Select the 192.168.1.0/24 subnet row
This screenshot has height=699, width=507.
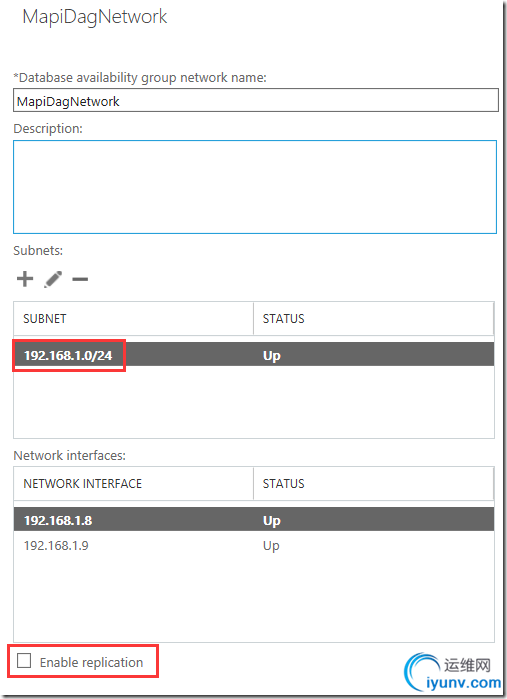254,355
